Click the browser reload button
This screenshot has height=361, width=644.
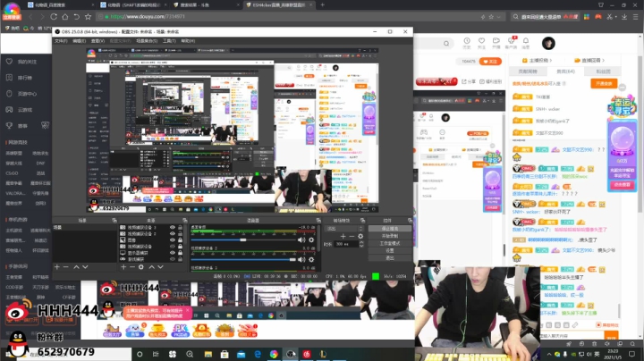[x=54, y=17]
